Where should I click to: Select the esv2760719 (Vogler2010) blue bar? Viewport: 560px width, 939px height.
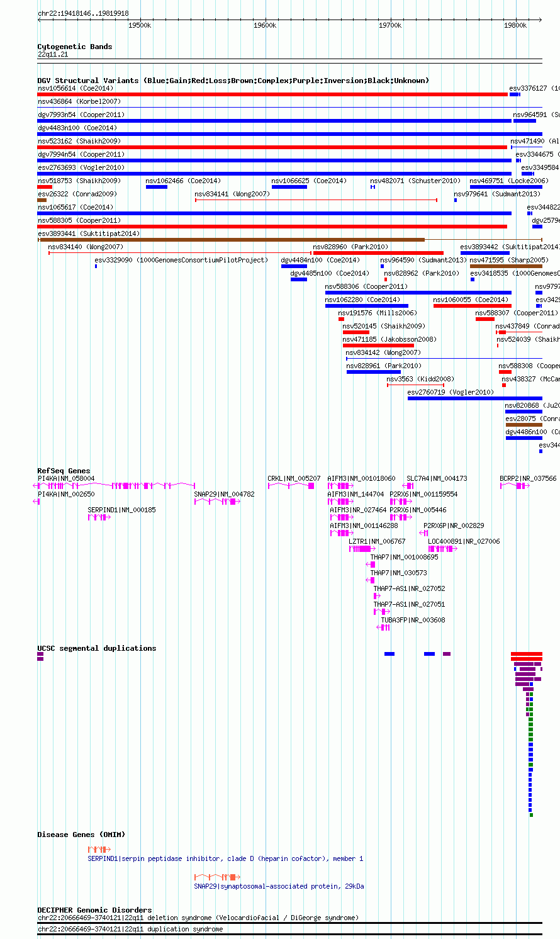click(475, 398)
